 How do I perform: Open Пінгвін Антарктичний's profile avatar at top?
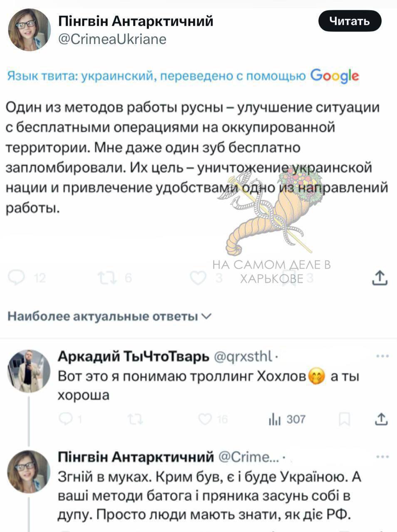(x=29, y=29)
